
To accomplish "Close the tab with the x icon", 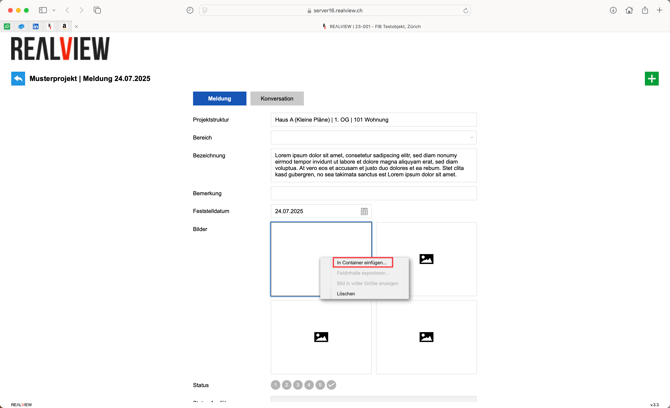I will (76, 26).
